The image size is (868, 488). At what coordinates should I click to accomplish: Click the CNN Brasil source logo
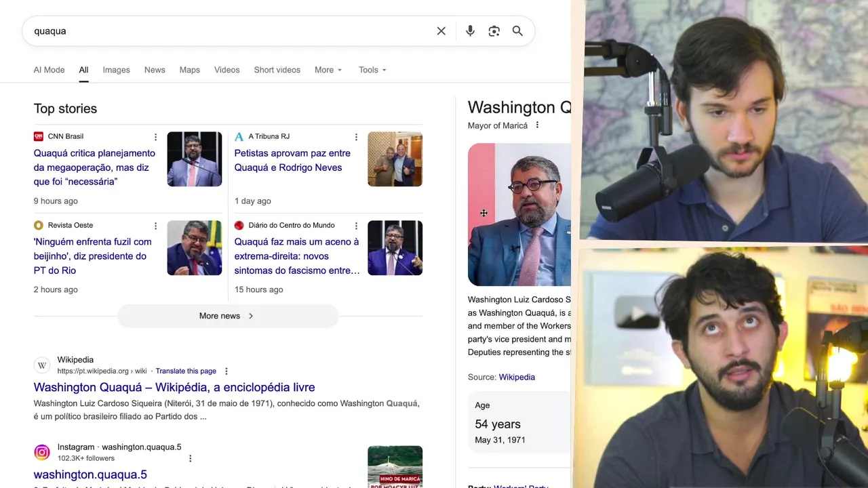(39, 136)
